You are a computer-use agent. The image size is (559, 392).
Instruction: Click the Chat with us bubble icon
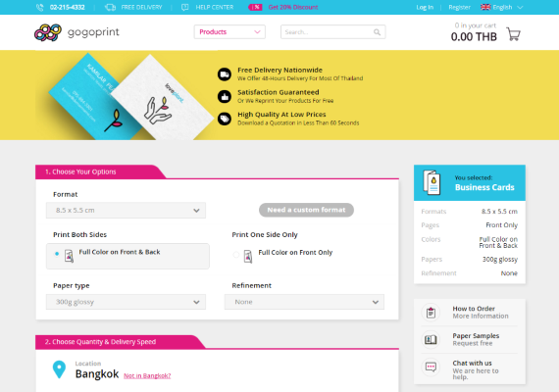coord(431,367)
